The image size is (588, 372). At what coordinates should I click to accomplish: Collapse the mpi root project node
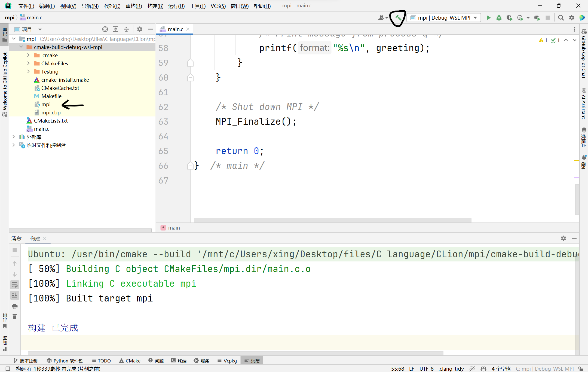click(x=14, y=39)
